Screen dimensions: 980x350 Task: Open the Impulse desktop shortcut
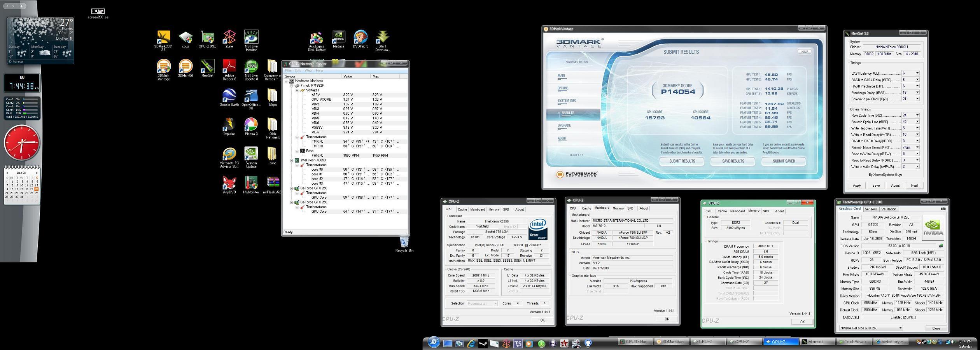coord(229,128)
